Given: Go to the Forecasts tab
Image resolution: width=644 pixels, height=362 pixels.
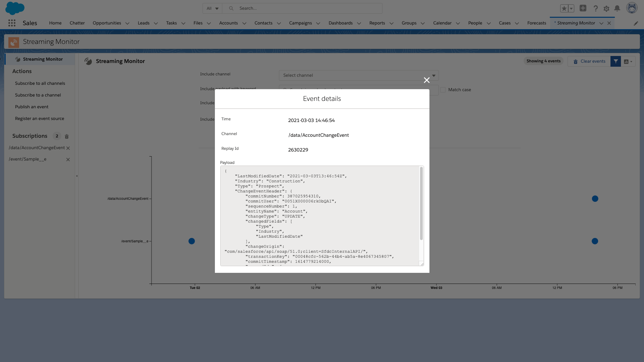Looking at the screenshot, I should tap(536, 23).
